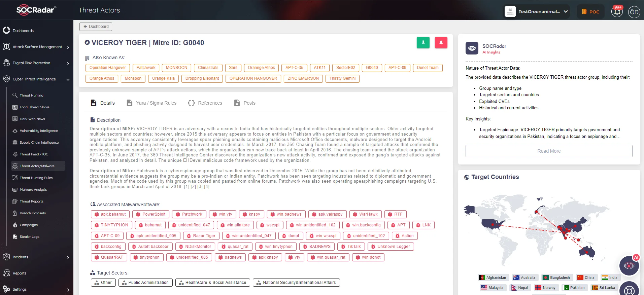Select the WarHawk malware tag
This screenshot has height=295, width=644.
tap(365, 214)
